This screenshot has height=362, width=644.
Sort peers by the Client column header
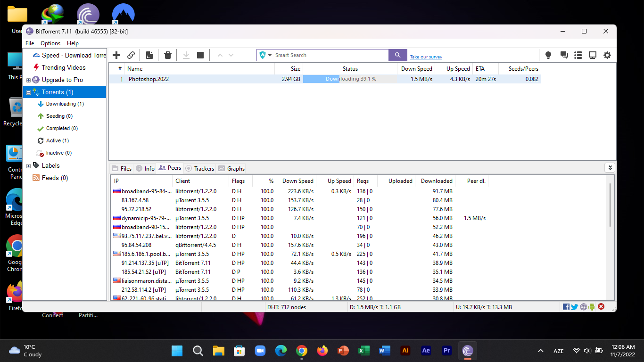coord(200,181)
